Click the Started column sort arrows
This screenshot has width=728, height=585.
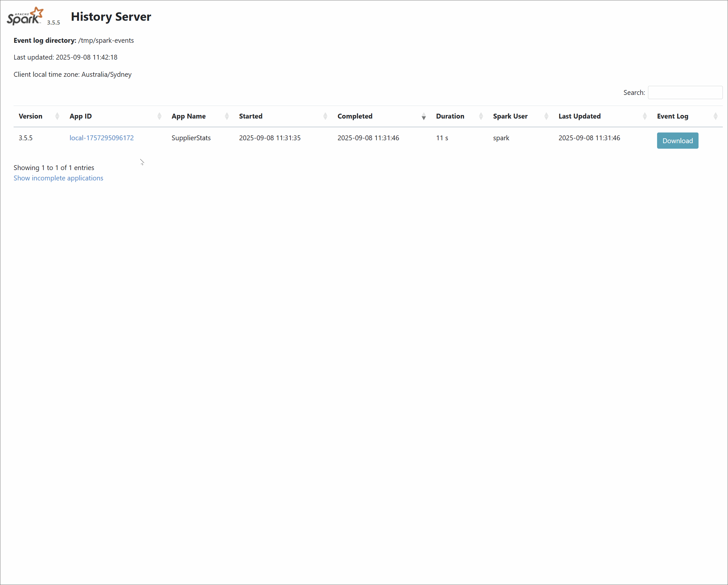[325, 116]
